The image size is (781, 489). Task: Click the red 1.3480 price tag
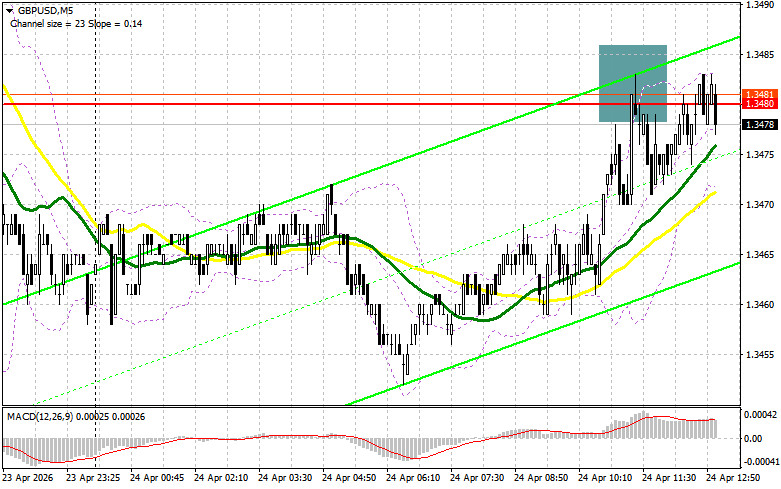759,104
